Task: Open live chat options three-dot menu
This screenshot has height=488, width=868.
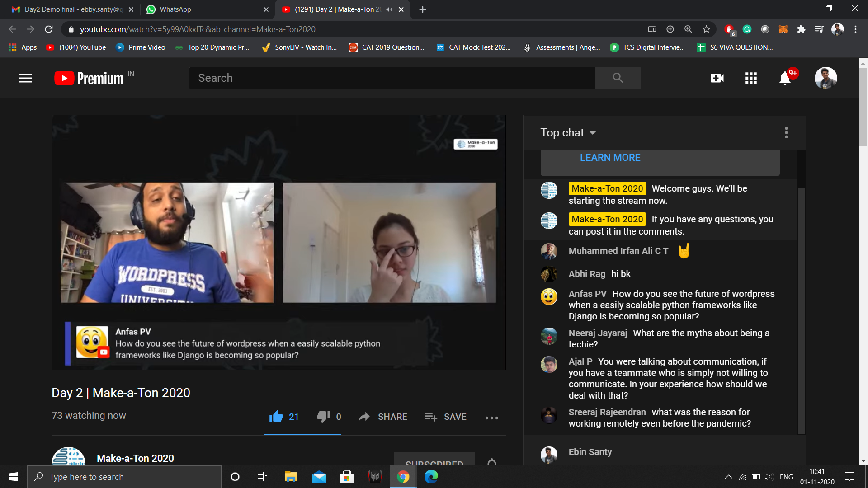Action: (x=786, y=132)
